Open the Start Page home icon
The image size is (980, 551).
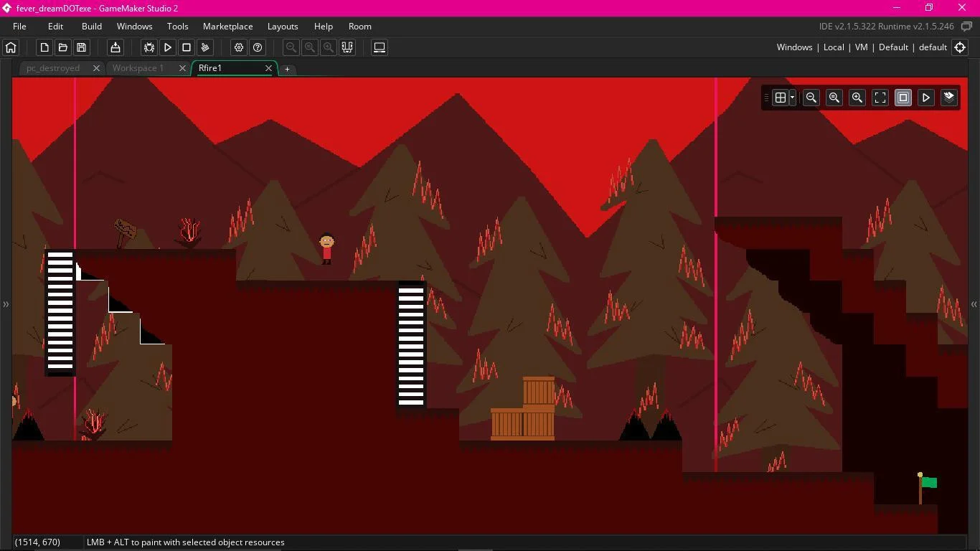pyautogui.click(x=11, y=47)
